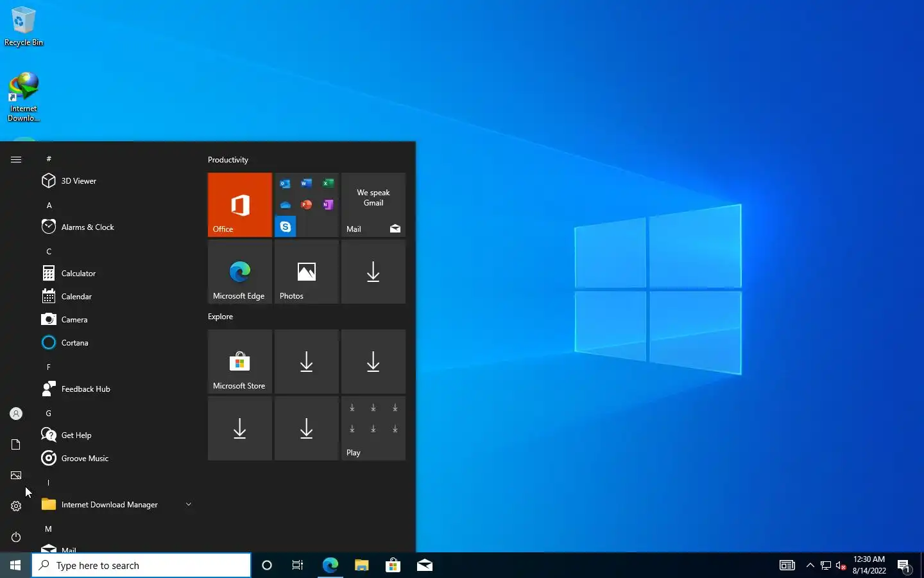This screenshot has height=578, width=924.
Task: Click the letter A section header
Action: pos(49,206)
